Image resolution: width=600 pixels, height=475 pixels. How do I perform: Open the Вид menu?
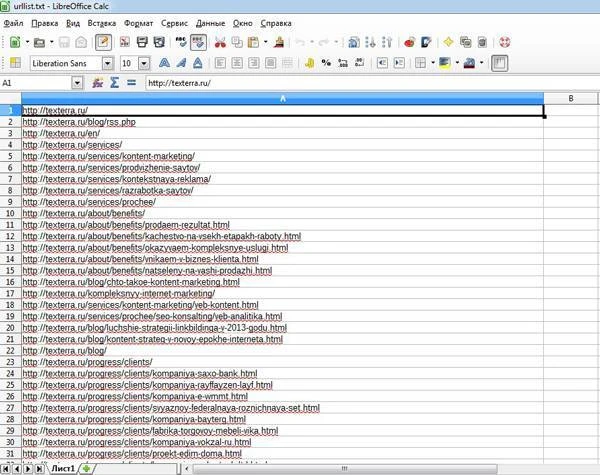(x=73, y=23)
